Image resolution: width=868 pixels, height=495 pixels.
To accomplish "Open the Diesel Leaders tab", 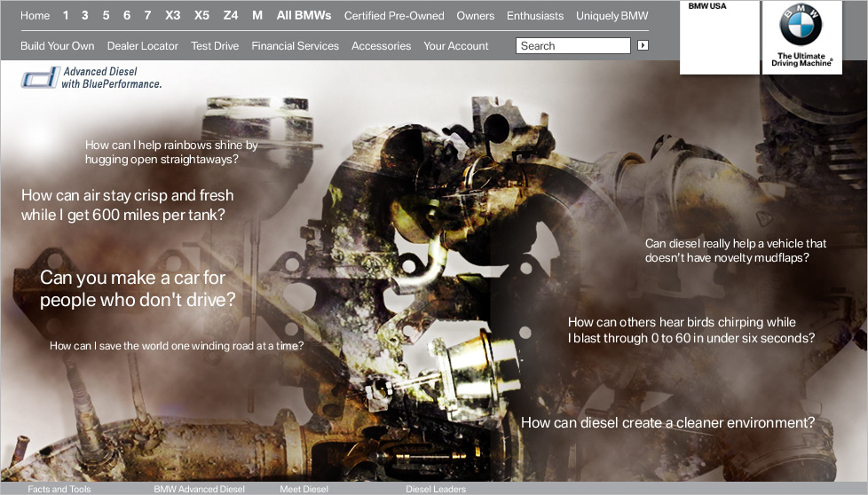I will [436, 489].
